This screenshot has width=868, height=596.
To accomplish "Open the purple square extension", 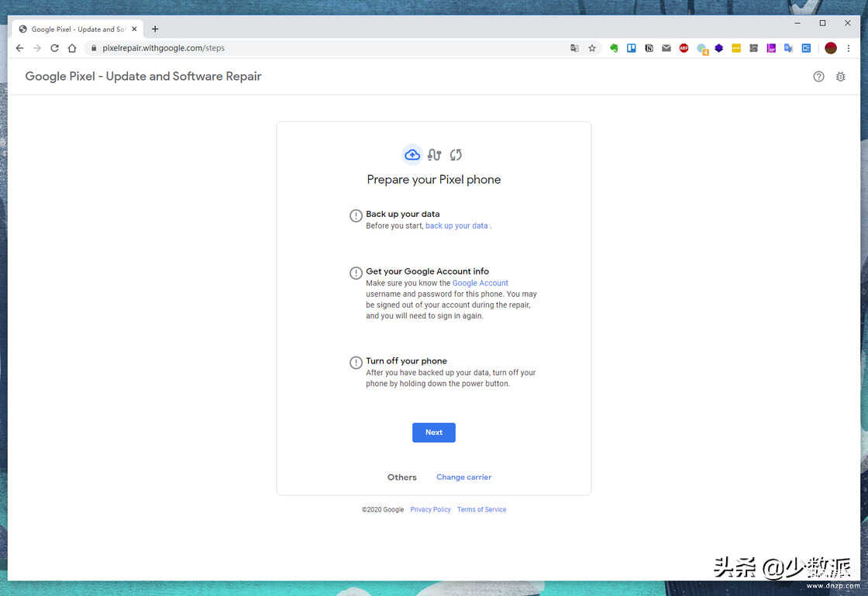I will [x=771, y=48].
